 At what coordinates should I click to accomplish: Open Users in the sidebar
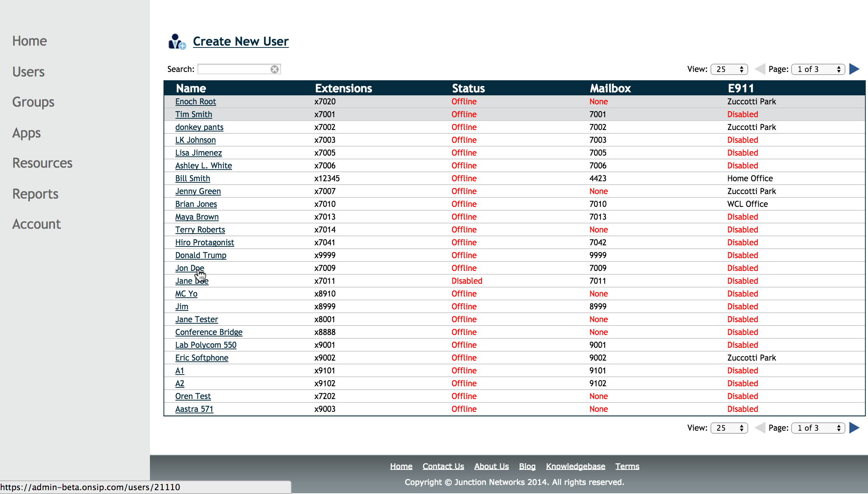click(28, 72)
